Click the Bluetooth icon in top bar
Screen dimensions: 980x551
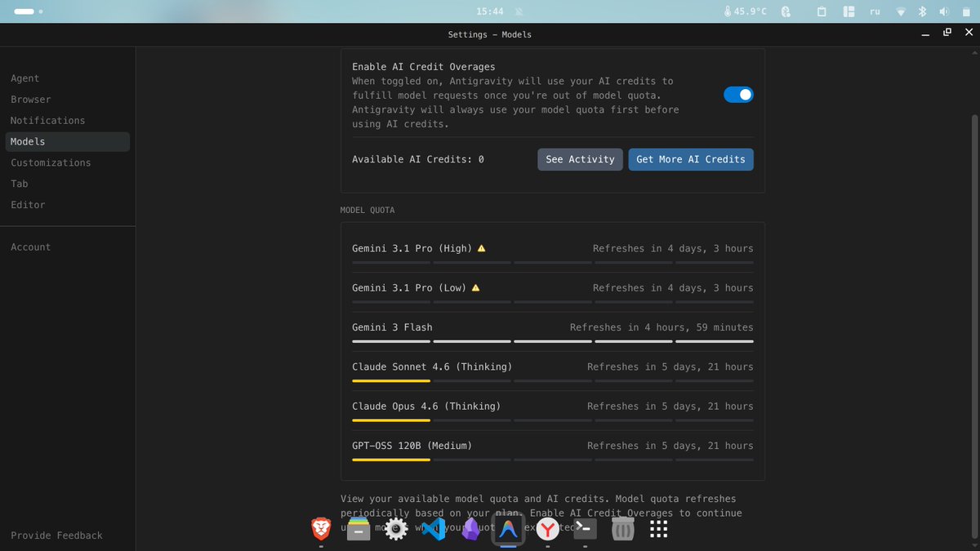(922, 11)
